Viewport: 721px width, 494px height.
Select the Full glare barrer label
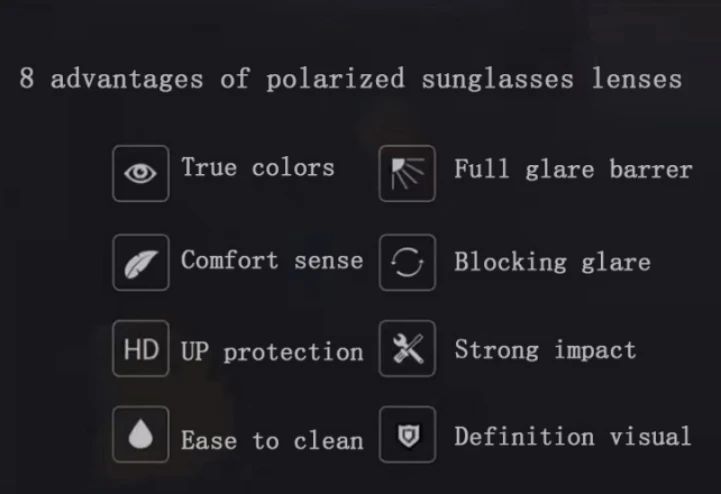(x=573, y=169)
